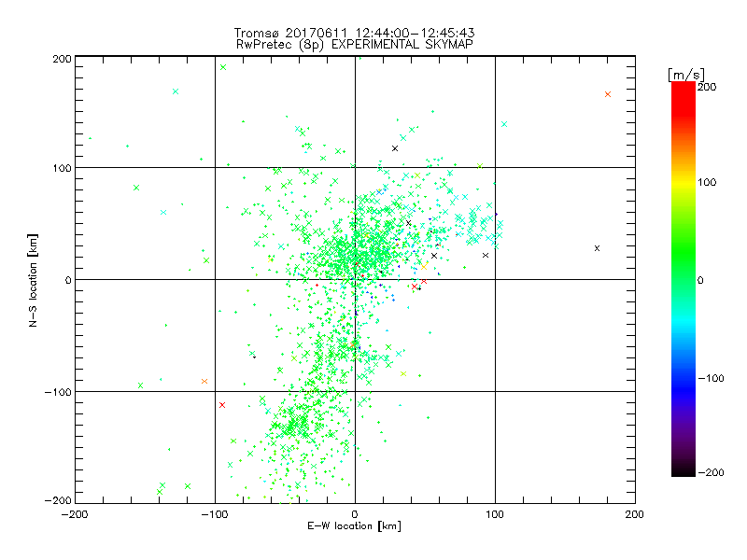The width and height of the screenshot is (747, 560).
Task: Click the green X marker near E-W -106, N-S 17
Action: coord(206,260)
